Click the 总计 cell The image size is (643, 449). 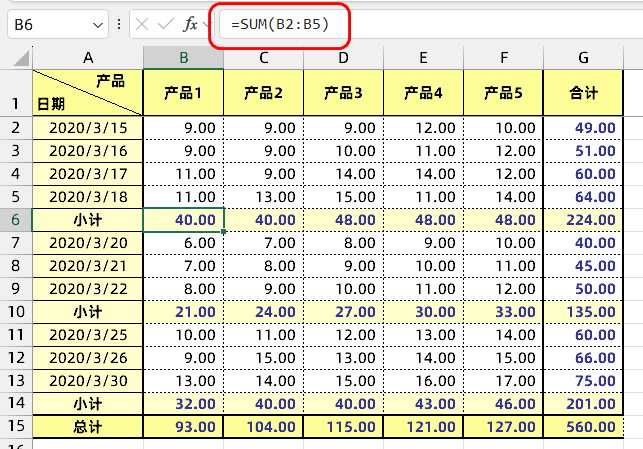(88, 426)
